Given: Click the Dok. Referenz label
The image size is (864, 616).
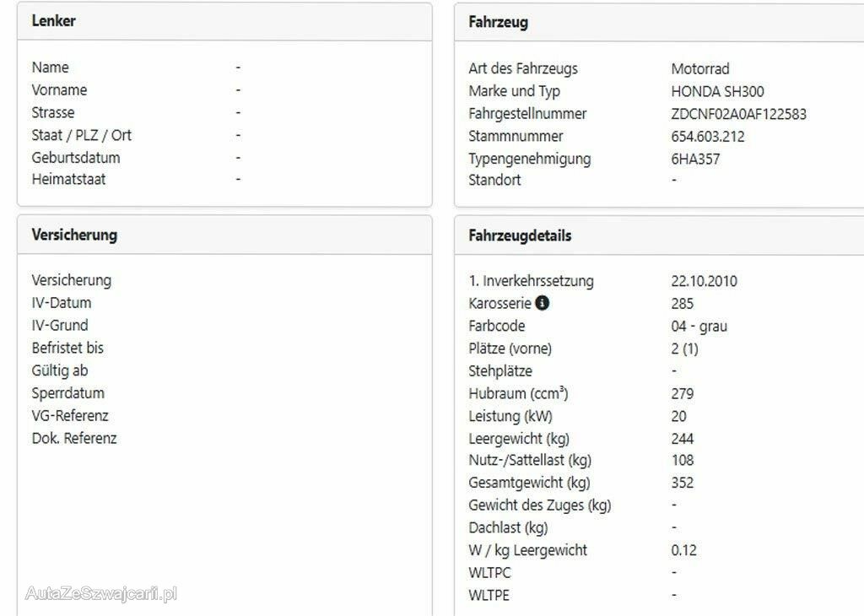Looking at the screenshot, I should [x=74, y=438].
